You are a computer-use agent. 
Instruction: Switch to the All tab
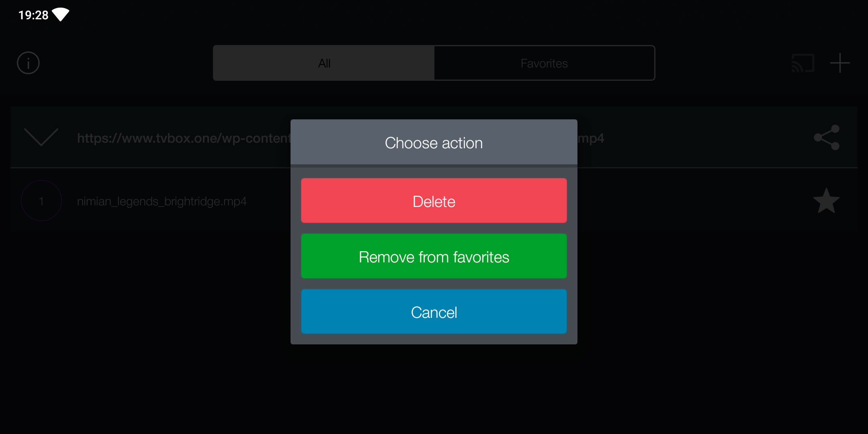pos(324,63)
